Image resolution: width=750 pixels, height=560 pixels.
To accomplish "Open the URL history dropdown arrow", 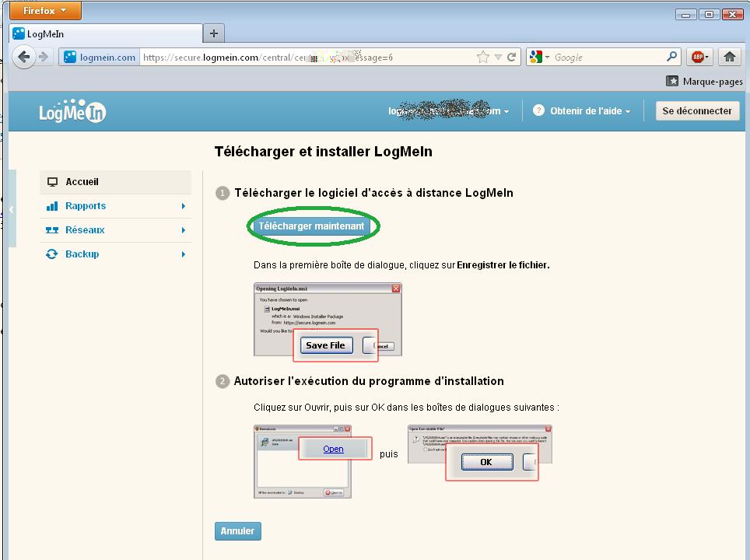I will (x=498, y=58).
